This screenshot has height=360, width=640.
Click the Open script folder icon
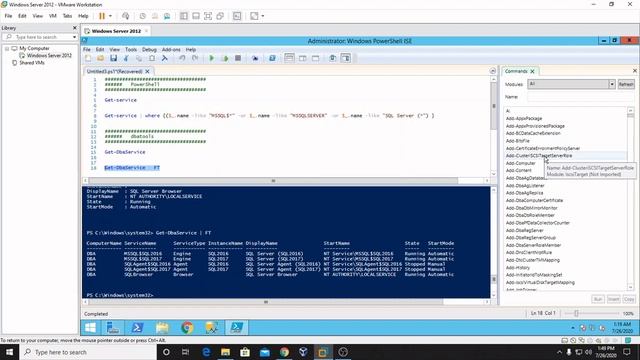[x=100, y=58]
